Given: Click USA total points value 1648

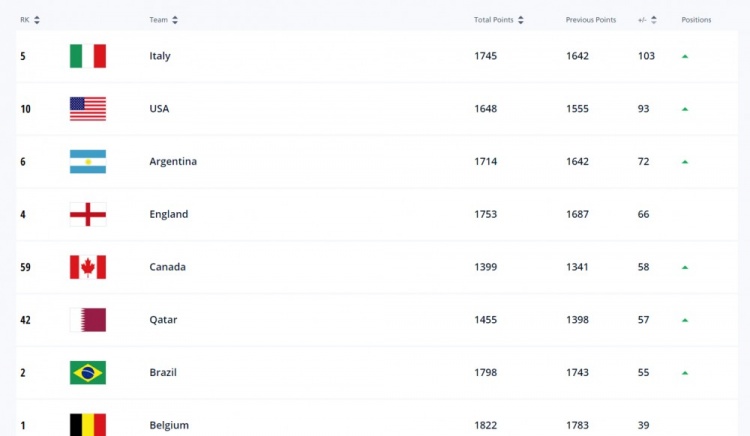Looking at the screenshot, I should click(485, 109).
